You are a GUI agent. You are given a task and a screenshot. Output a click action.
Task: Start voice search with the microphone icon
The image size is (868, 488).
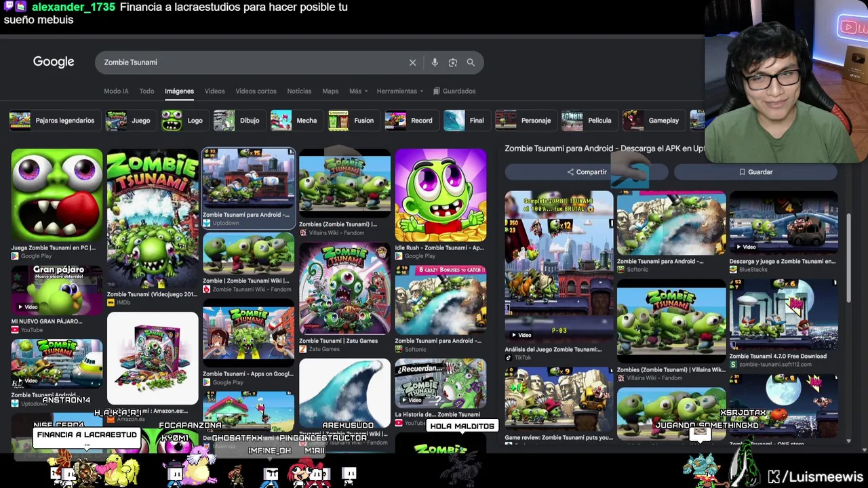coord(435,62)
